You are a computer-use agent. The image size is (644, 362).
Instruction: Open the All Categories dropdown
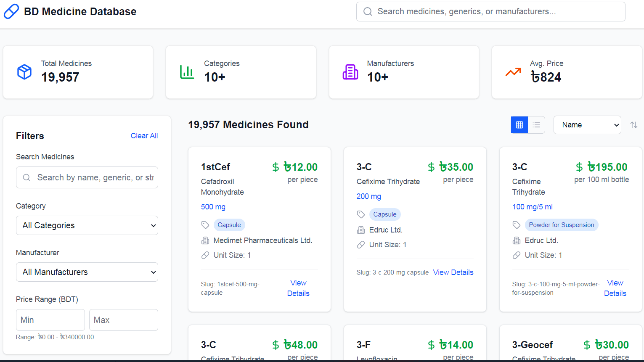(x=87, y=225)
